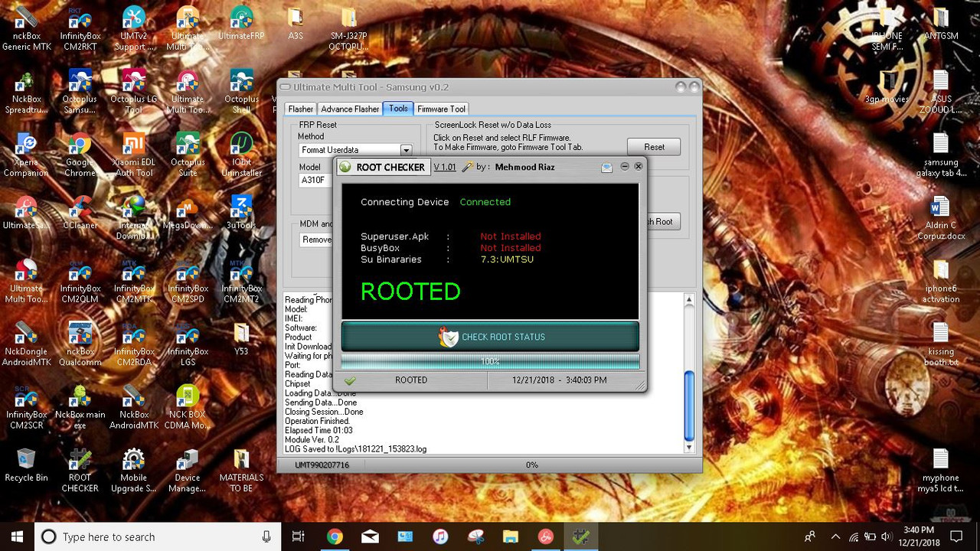The width and height of the screenshot is (980, 551).
Task: Open the Windows Start menu
Action: [17, 536]
